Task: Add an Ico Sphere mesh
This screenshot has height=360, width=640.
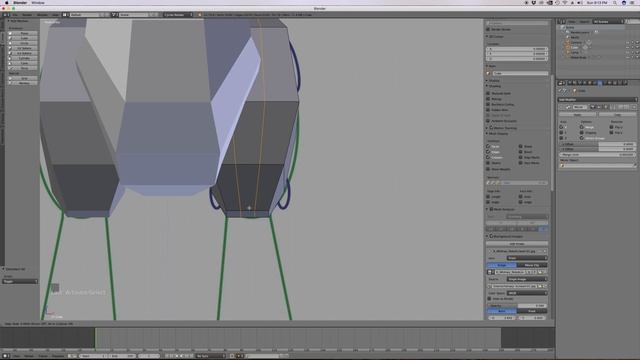Action: pyautogui.click(x=24, y=53)
